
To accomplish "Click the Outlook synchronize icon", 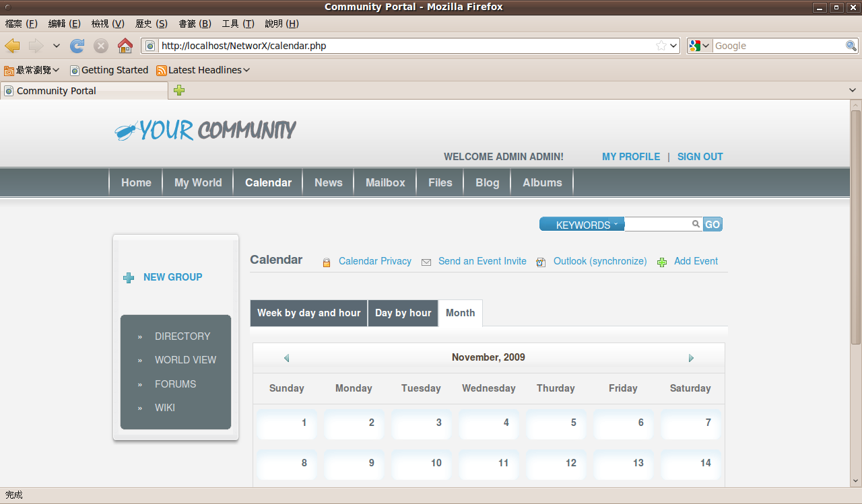I will pyautogui.click(x=541, y=262).
